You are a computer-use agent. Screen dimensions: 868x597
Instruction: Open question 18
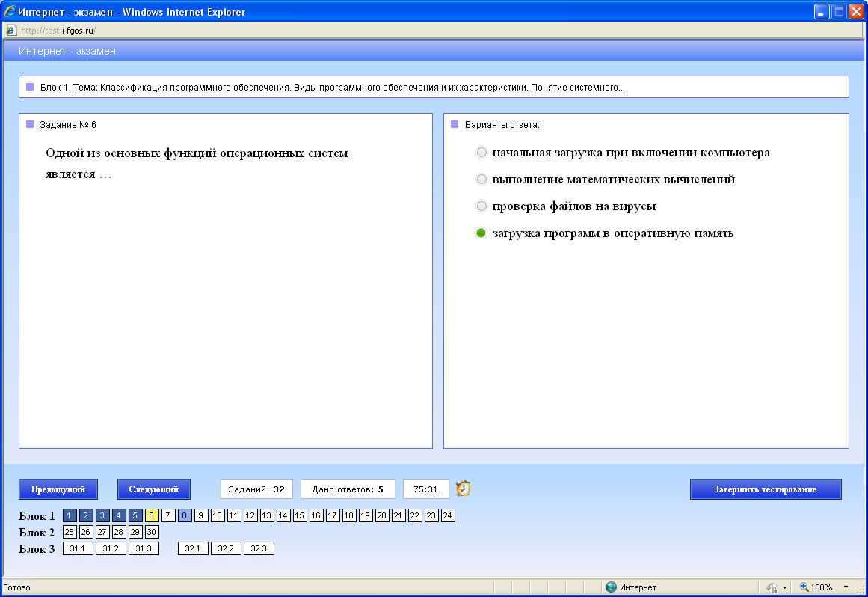click(x=348, y=515)
